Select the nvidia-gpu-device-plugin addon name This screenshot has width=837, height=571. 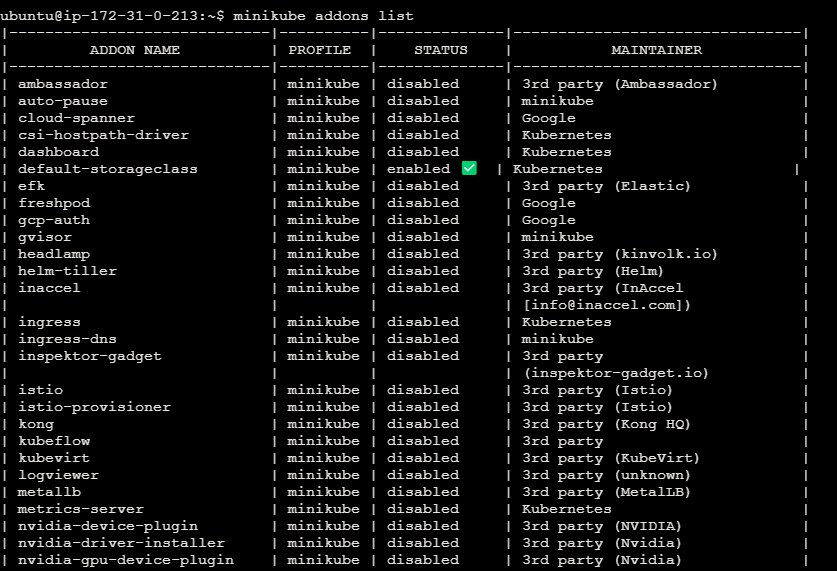(x=126, y=560)
